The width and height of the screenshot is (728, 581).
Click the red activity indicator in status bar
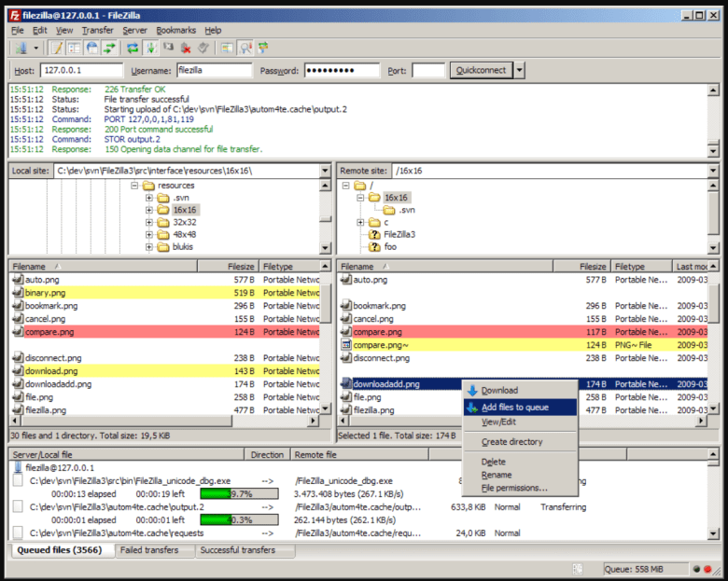tap(707, 569)
